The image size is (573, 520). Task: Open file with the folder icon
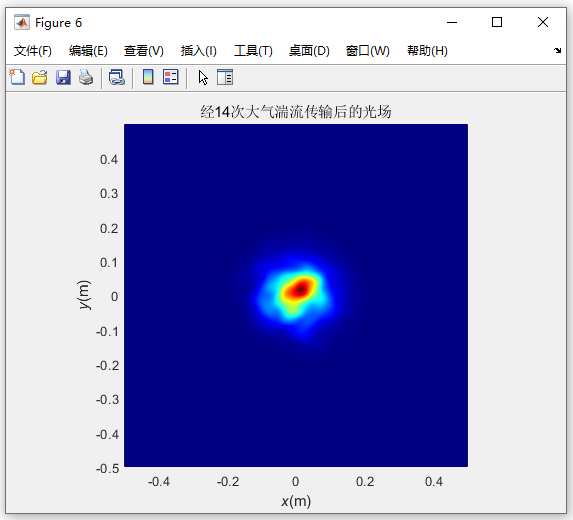[39, 77]
